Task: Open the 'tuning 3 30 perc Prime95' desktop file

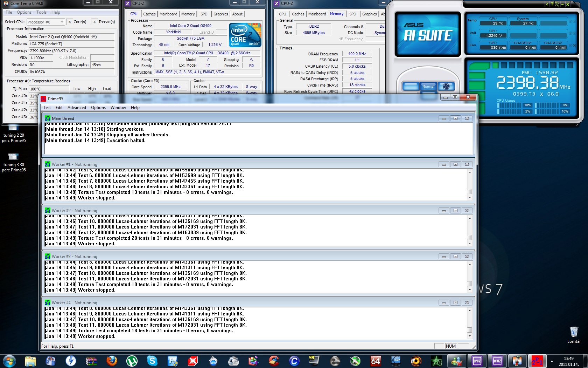Action: (14, 163)
